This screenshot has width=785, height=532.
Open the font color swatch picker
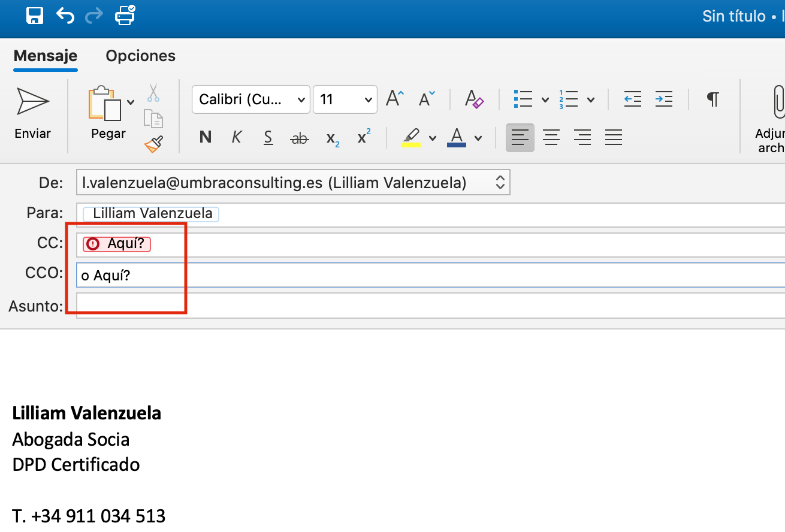click(478, 137)
